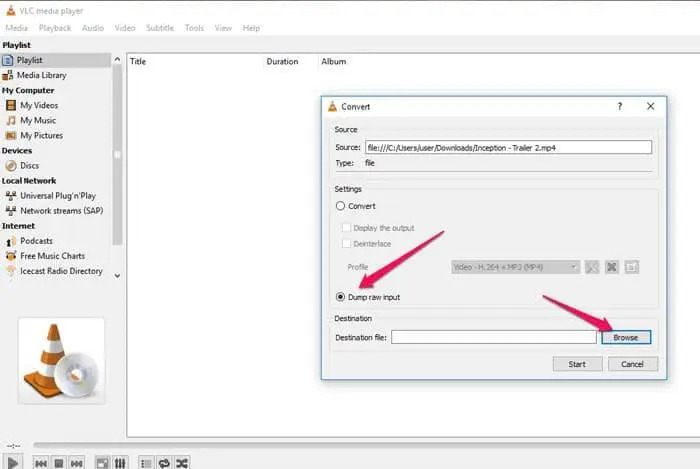Select the Dump raw input radio button
This screenshot has height=469, width=700.
341,297
